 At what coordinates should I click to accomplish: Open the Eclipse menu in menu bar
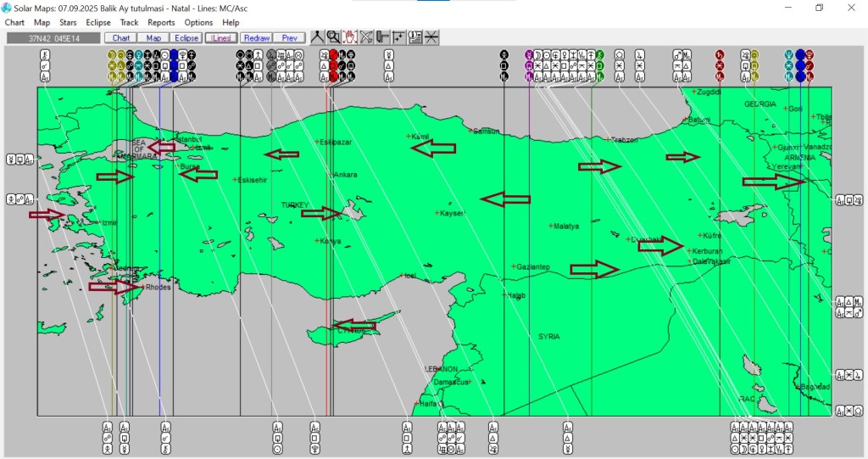click(98, 23)
